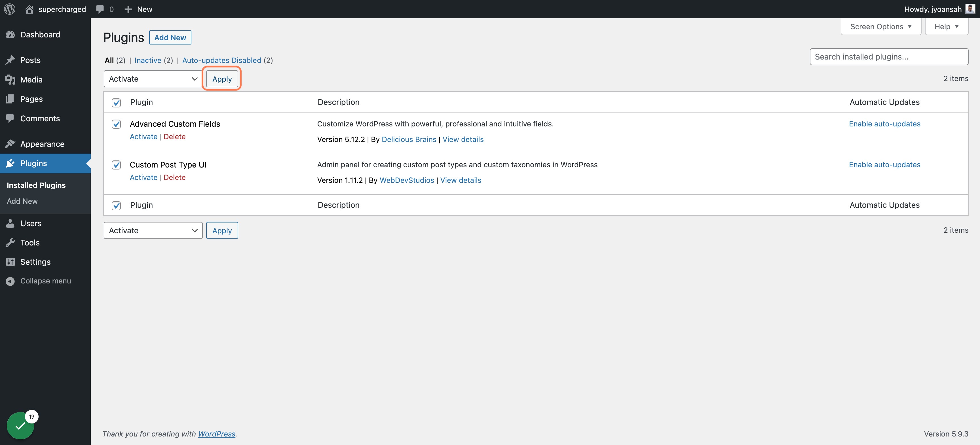Screen dimensions: 980x445
Task: Open Posts via pushpin icon
Action: (10, 60)
